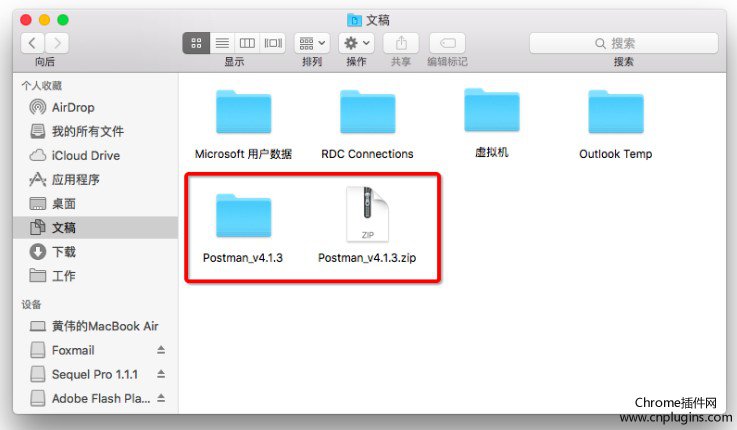Image resolution: width=737 pixels, height=430 pixels.
Task: Click the Microsoft 用户数据 label
Action: 243,154
